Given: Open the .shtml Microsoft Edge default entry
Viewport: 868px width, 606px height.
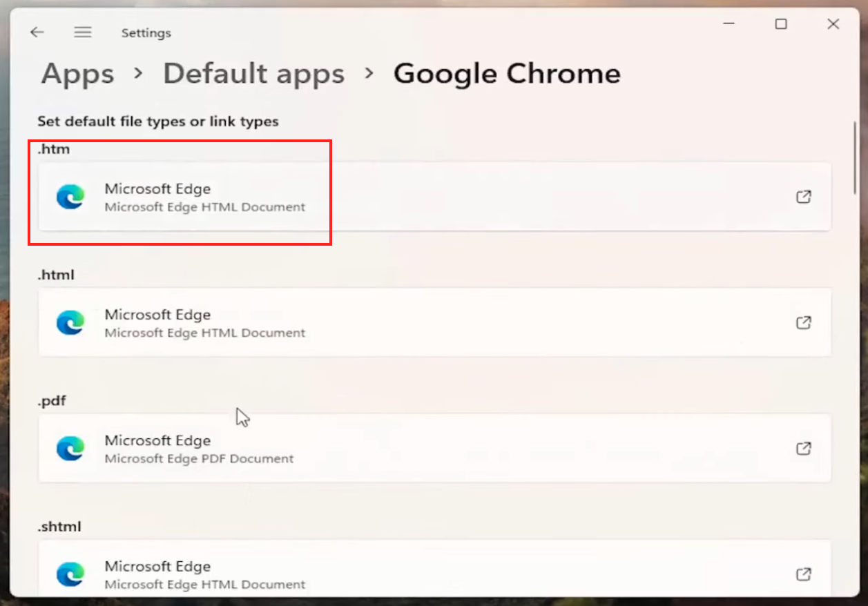Looking at the screenshot, I should click(434, 569).
